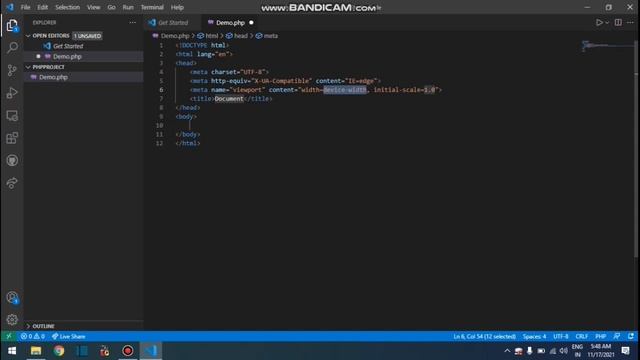Click the feedback icon in status bar
This screenshot has height=360, width=640.
click(617, 336)
